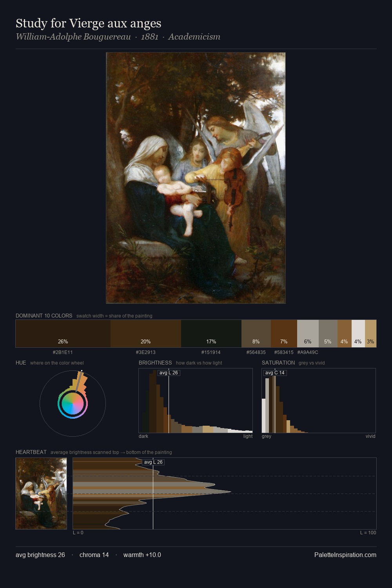Click the 'HUE' section heading

(21, 363)
